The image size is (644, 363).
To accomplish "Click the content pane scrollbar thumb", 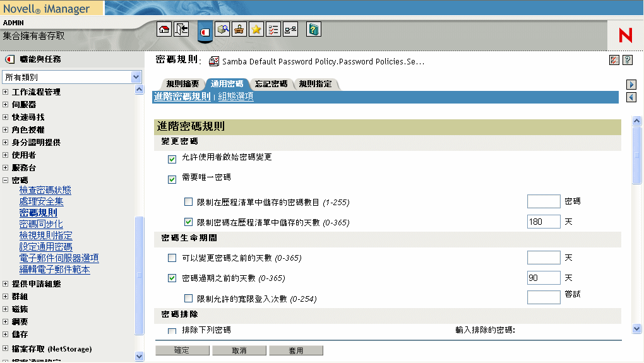I will tap(636, 155).
